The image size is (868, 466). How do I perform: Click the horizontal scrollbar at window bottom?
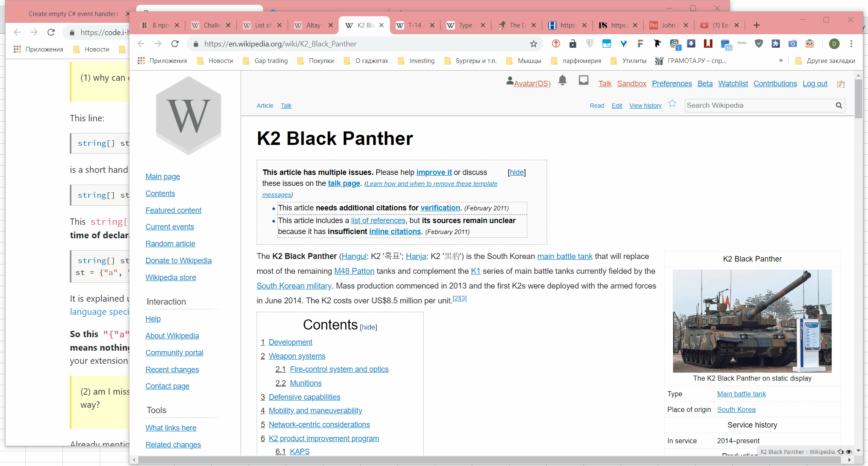(490, 460)
